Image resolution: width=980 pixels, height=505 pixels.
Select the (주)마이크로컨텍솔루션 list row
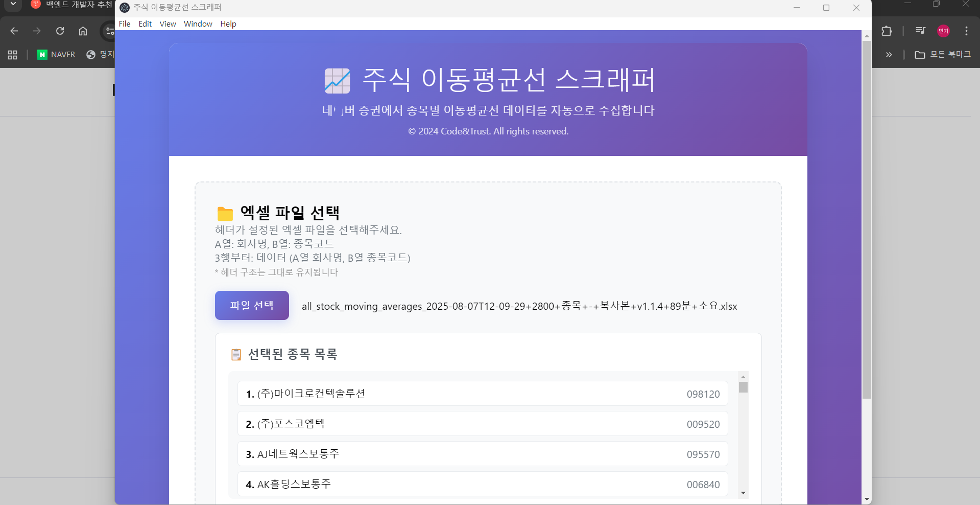482,394
